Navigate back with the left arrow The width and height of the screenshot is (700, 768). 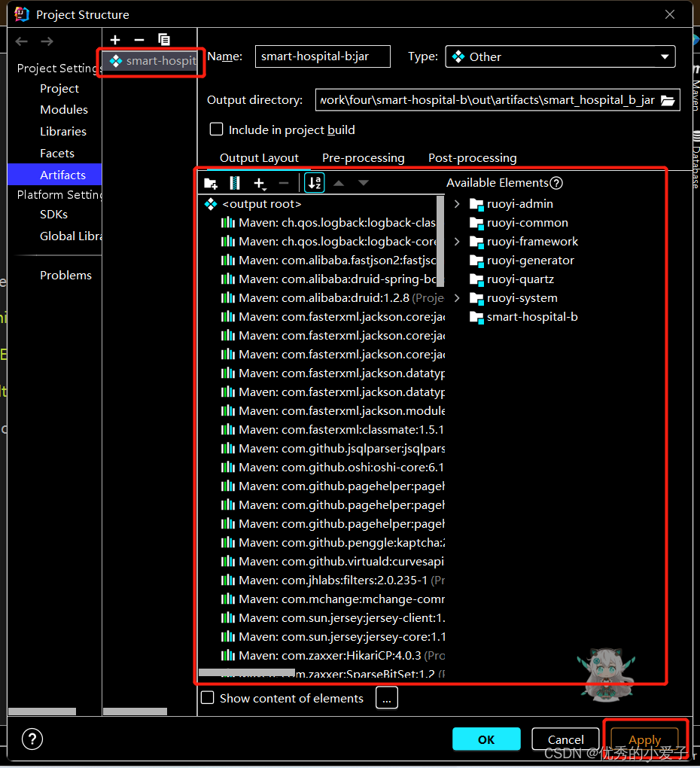22,41
